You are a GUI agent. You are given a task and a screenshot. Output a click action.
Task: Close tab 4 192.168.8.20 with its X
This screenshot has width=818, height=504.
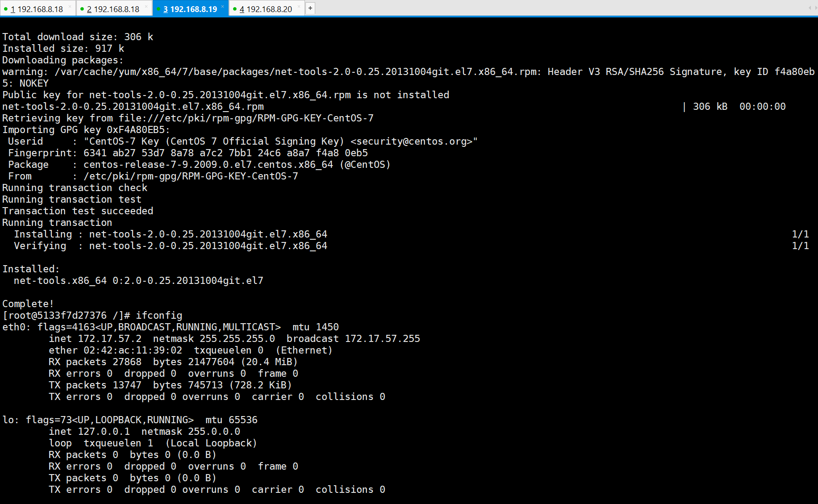pos(299,6)
